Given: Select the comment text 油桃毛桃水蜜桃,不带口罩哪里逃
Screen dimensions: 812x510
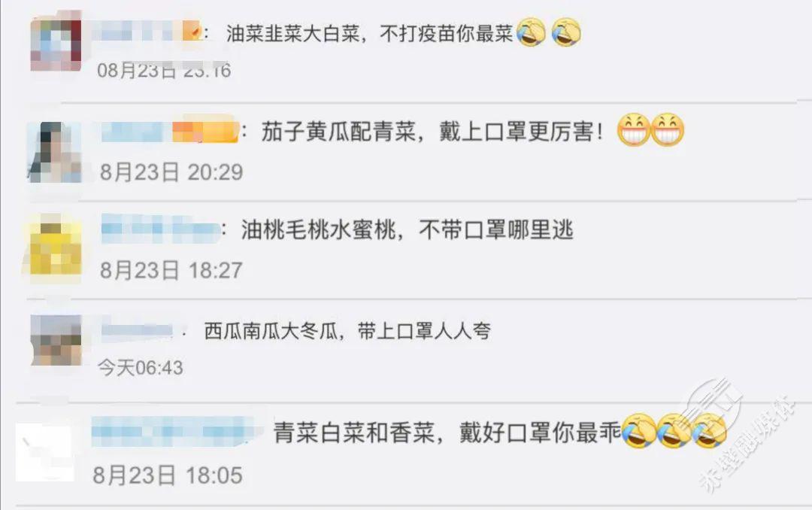Looking at the screenshot, I should [407, 229].
